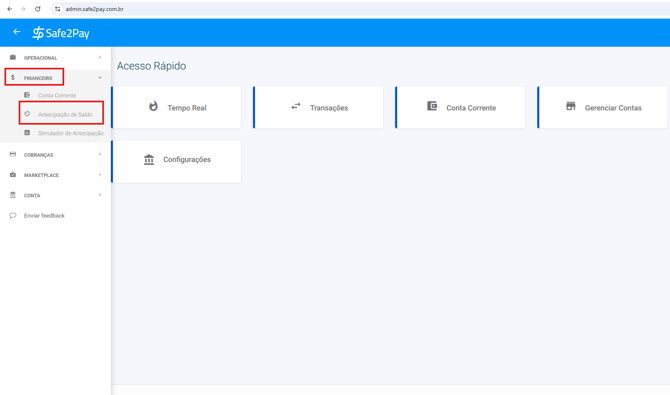Open the Tempo Real quick access card
Viewport: 670px width, 395px height.
click(176, 107)
